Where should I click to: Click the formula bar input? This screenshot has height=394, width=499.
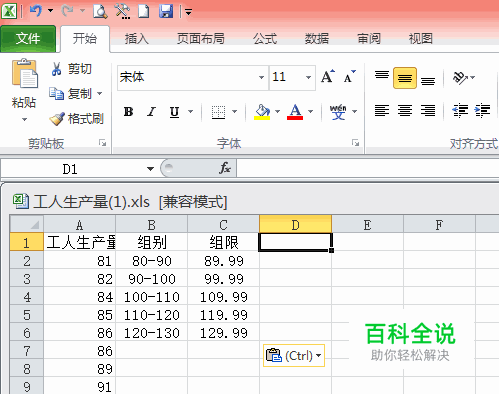(x=367, y=169)
